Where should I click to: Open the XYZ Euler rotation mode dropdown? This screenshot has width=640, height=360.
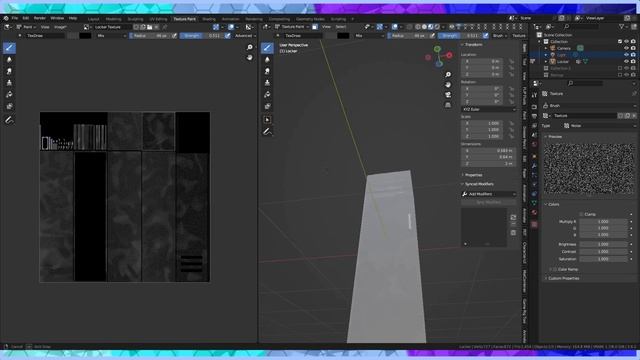[x=489, y=109]
